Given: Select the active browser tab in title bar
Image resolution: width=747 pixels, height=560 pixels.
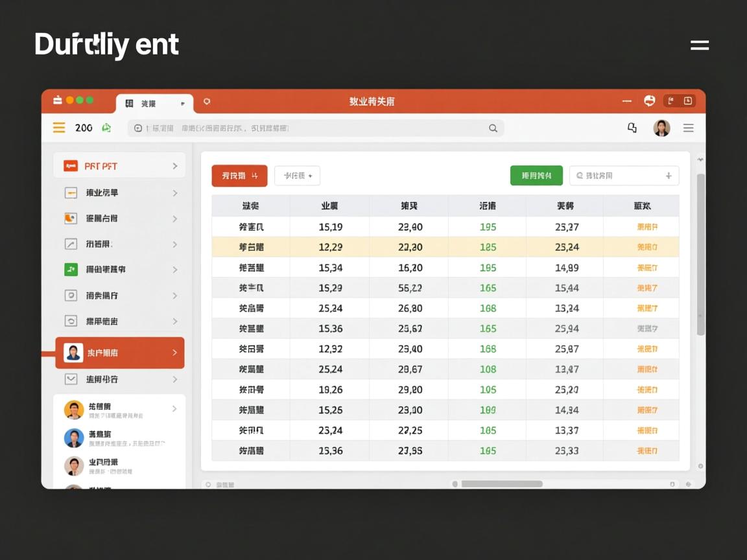Looking at the screenshot, I should point(154,104).
